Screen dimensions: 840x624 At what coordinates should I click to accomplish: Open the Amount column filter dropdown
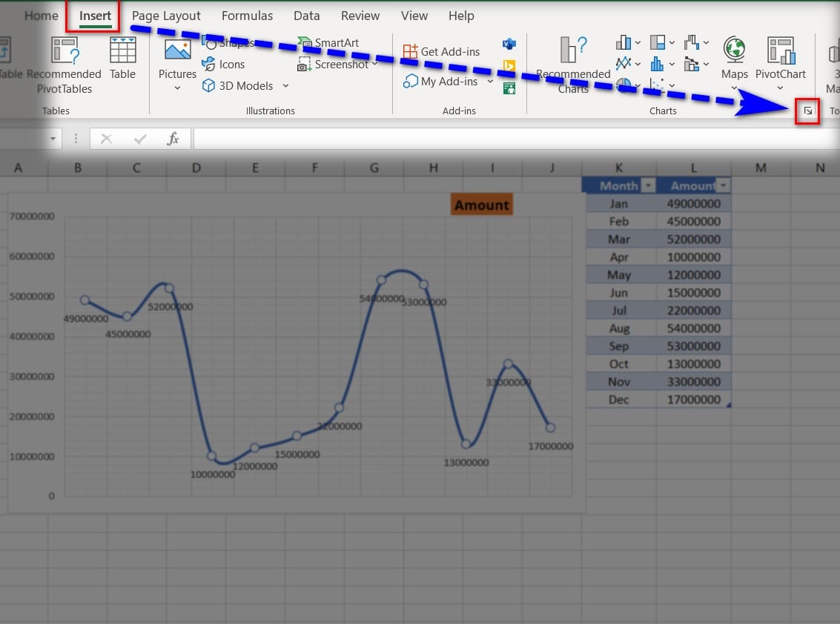[x=722, y=186]
